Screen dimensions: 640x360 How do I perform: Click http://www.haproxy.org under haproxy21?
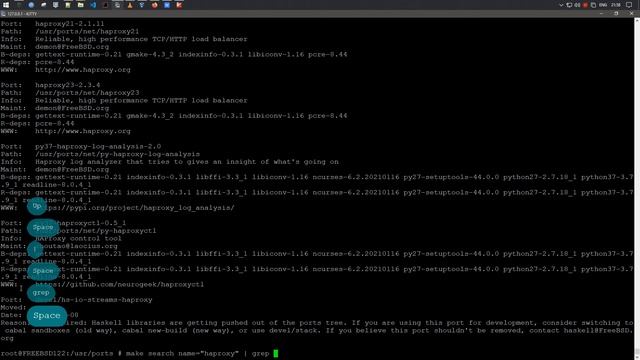point(83,70)
